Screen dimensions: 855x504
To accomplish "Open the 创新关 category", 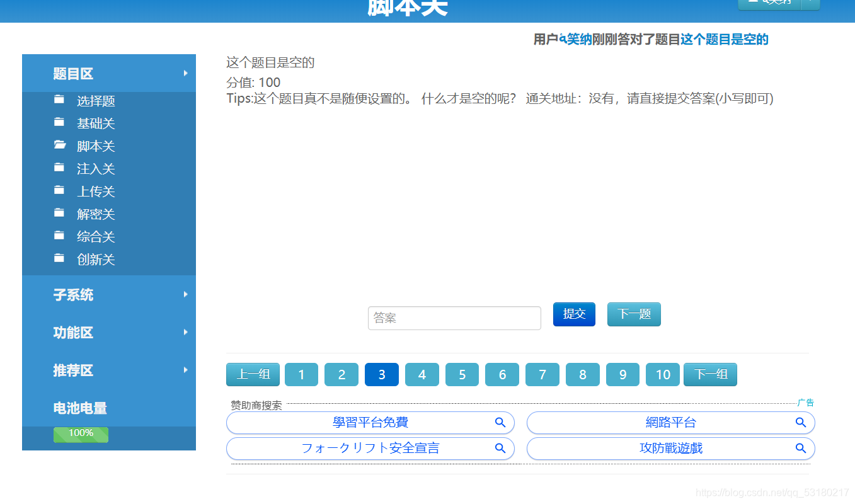I will tap(96, 260).
